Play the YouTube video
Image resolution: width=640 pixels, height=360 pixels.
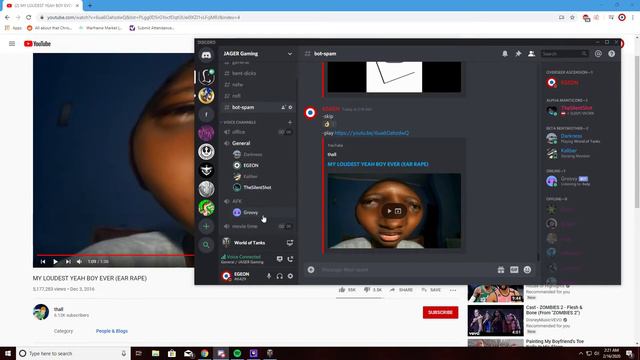pos(56,262)
